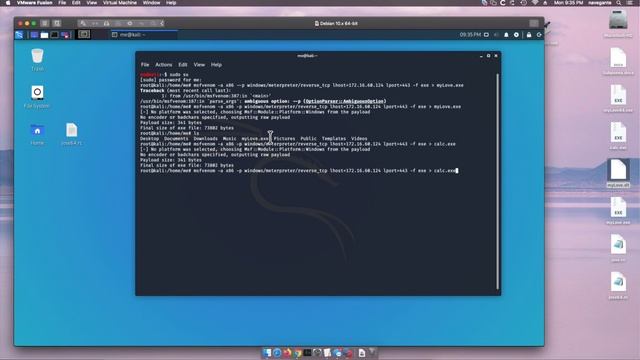The width and height of the screenshot is (640, 360).
Task: Click the terminal prompt line ending calc.exe
Action: click(x=299, y=171)
